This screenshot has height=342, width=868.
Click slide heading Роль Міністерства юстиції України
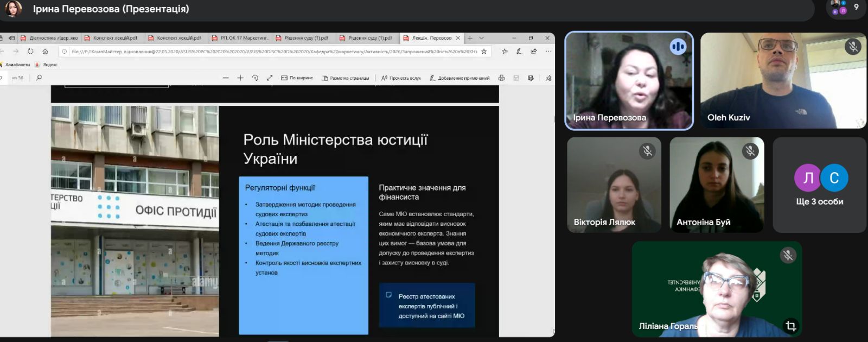[335, 149]
